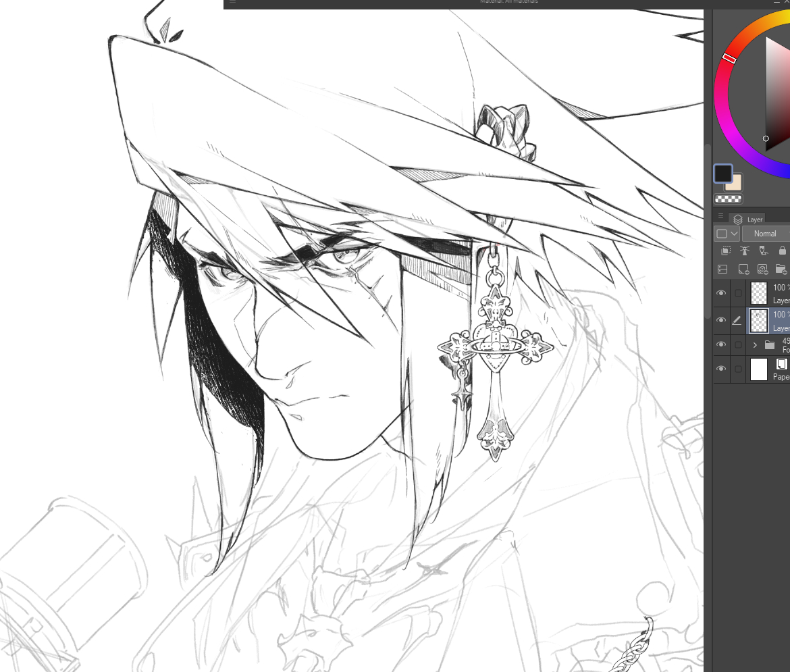Hide the Paper layer

click(x=721, y=369)
